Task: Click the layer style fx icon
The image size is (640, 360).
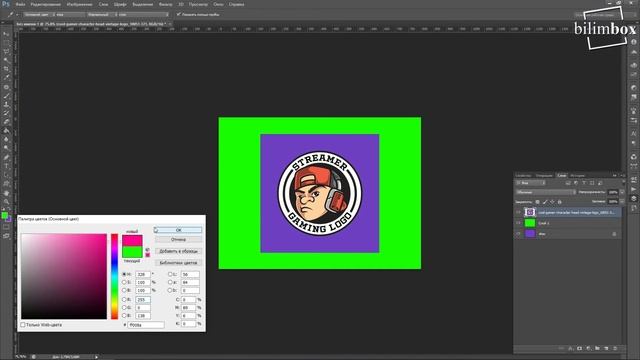Action: (x=570, y=348)
